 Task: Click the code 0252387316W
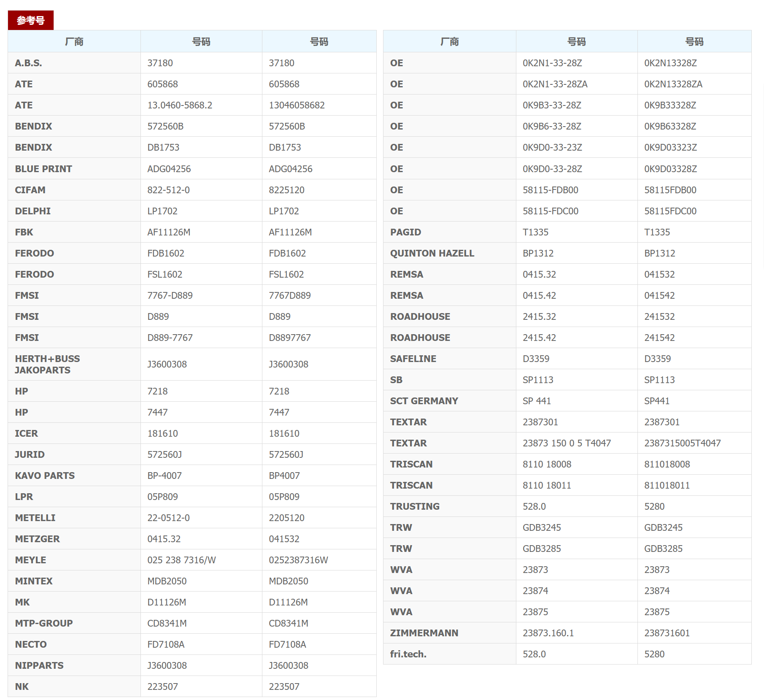(x=298, y=560)
